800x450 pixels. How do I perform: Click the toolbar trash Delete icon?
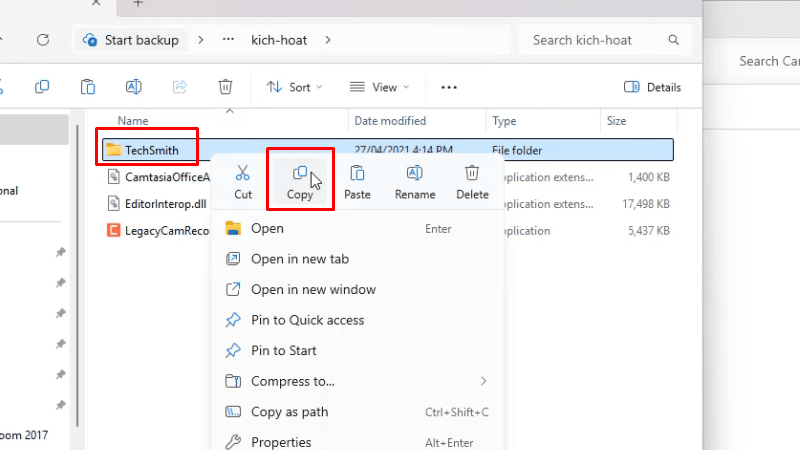(226, 87)
